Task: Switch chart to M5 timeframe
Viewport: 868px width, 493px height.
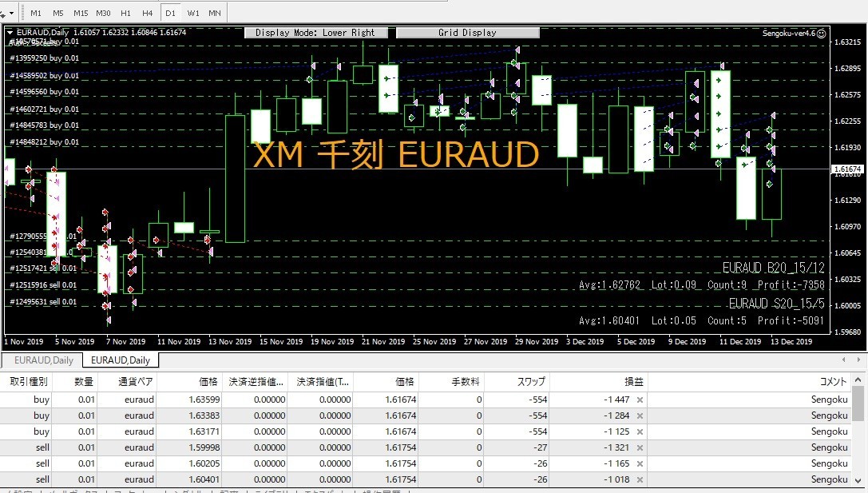Action: pos(58,13)
